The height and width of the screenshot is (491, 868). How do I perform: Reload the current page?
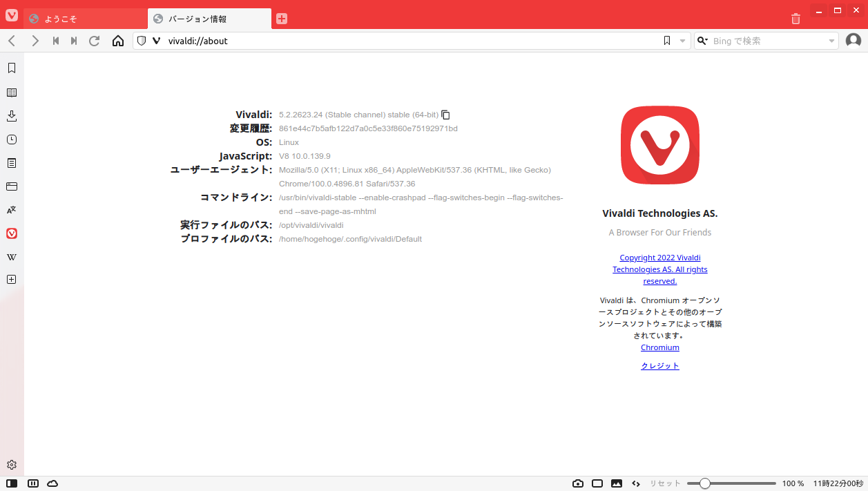(x=95, y=41)
